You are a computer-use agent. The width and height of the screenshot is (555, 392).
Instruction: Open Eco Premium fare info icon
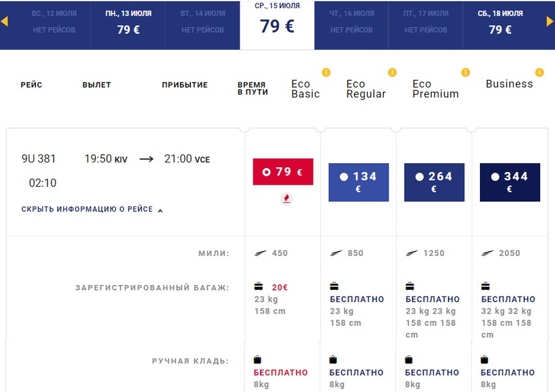click(x=465, y=72)
